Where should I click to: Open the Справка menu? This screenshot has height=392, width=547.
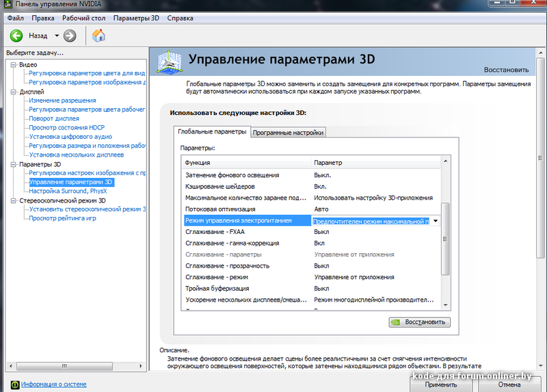(x=180, y=16)
